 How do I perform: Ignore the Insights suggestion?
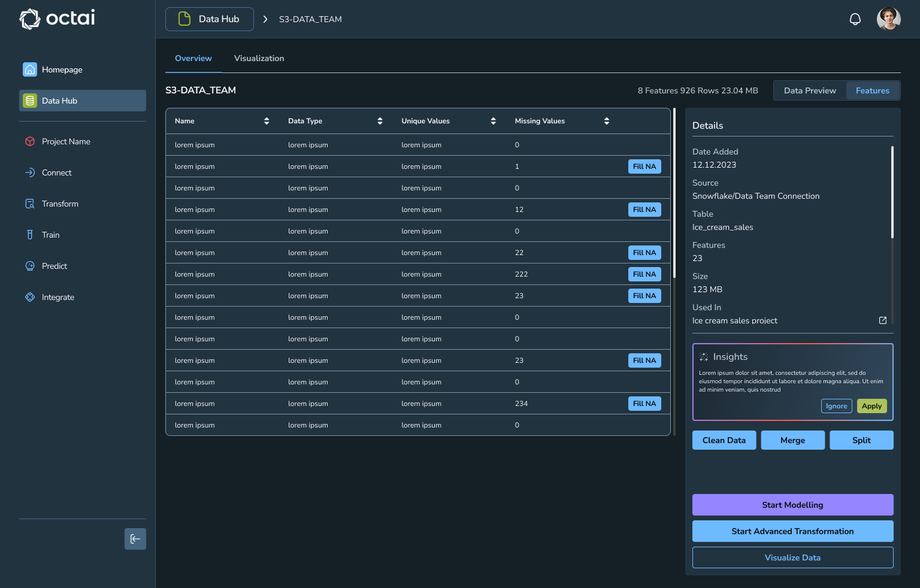tap(837, 406)
